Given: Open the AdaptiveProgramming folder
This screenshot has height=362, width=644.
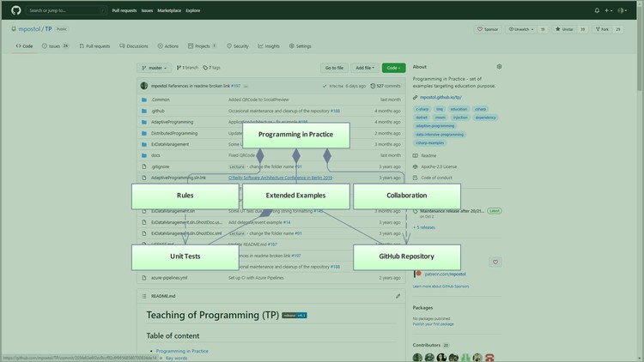Looking at the screenshot, I should pos(172,122).
